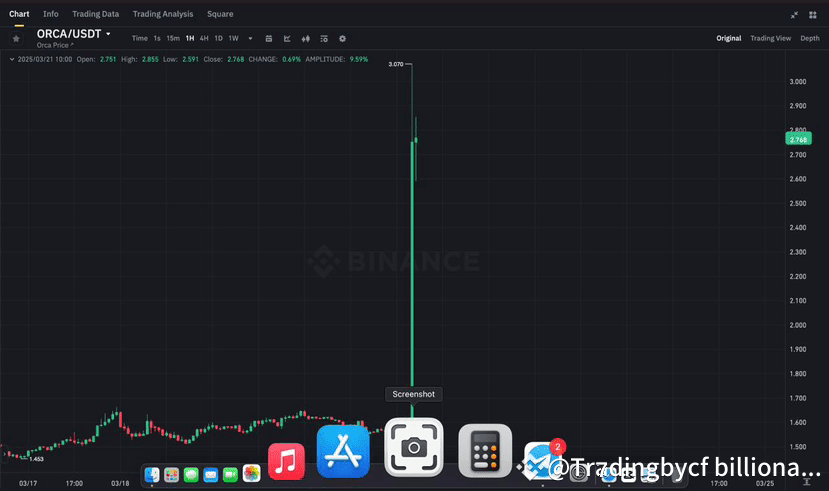Open Launchpad from the Dock
This screenshot has width=829, height=491.
point(171,475)
